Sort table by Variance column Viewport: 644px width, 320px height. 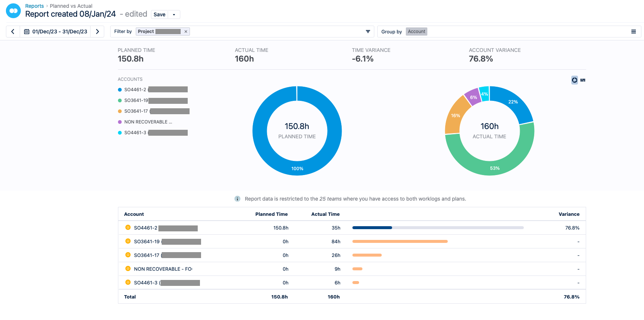[569, 214]
